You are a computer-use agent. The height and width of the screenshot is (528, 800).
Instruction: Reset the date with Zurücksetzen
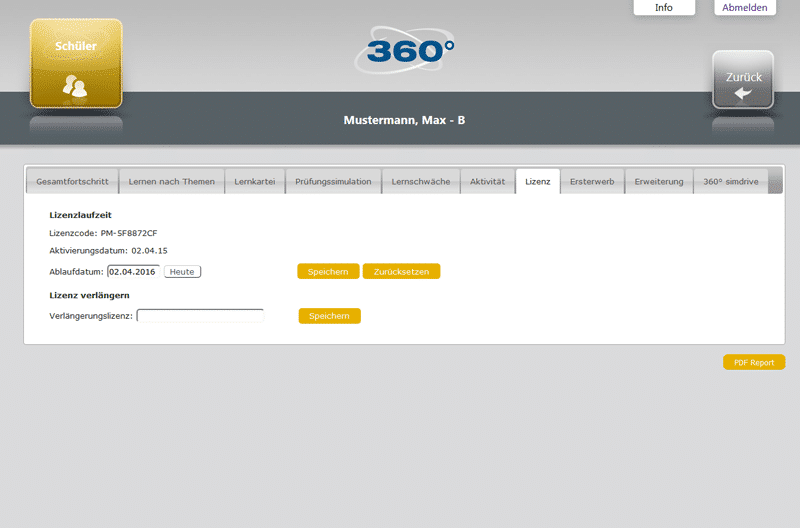pyautogui.click(x=401, y=271)
